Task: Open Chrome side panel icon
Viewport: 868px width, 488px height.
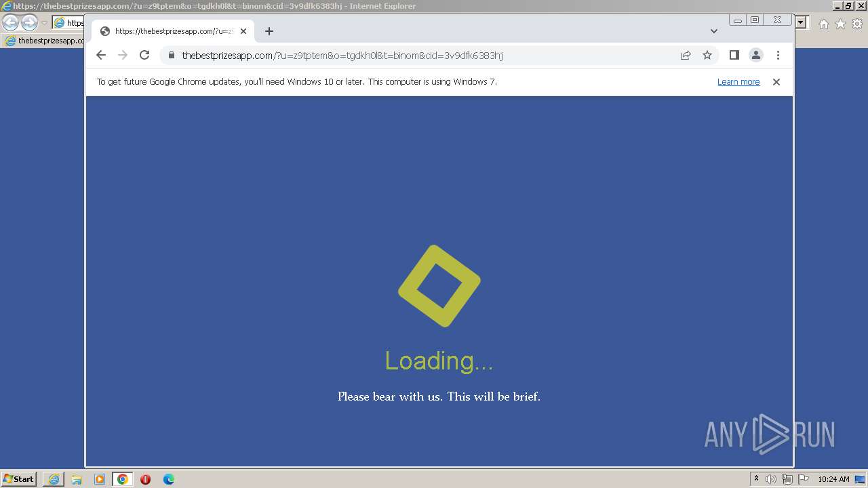Action: point(734,56)
